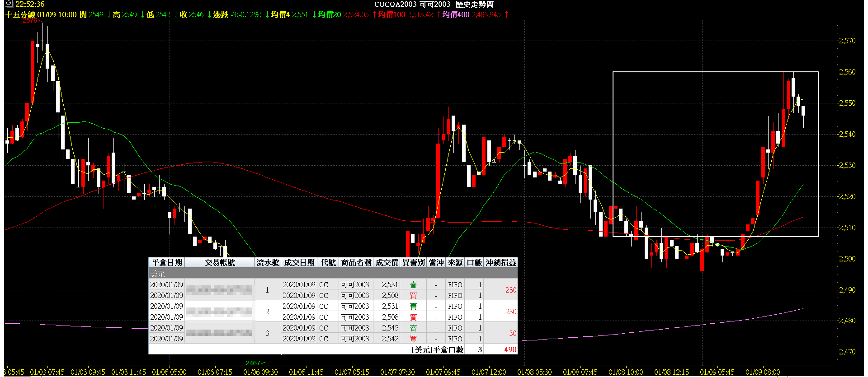Click the 01/03 07:45 time axis label

pyautogui.click(x=47, y=372)
